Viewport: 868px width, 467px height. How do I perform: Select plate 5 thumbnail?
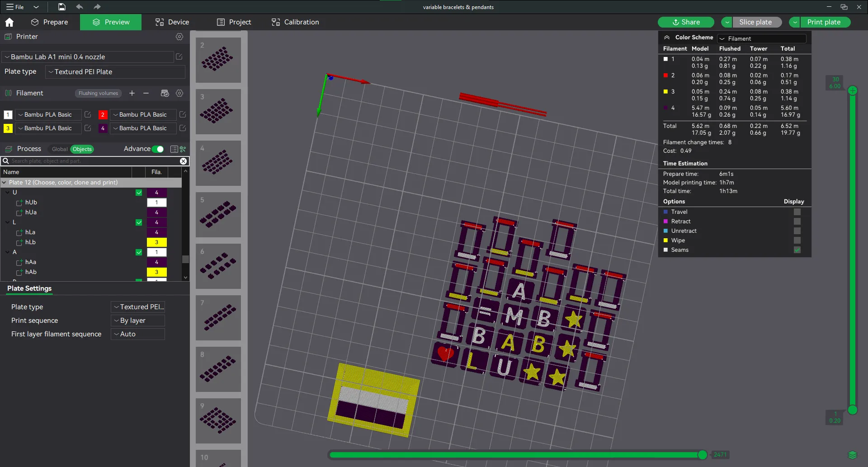pyautogui.click(x=218, y=215)
